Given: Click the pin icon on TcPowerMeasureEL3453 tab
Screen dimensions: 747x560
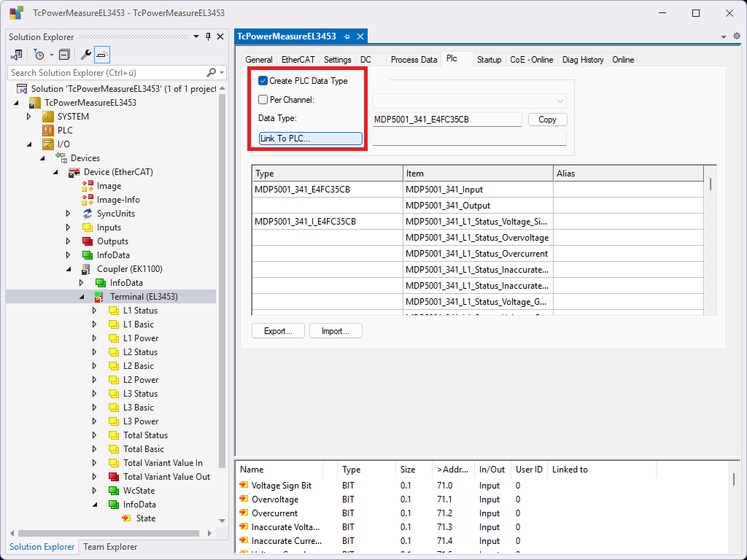Looking at the screenshot, I should tap(347, 36).
